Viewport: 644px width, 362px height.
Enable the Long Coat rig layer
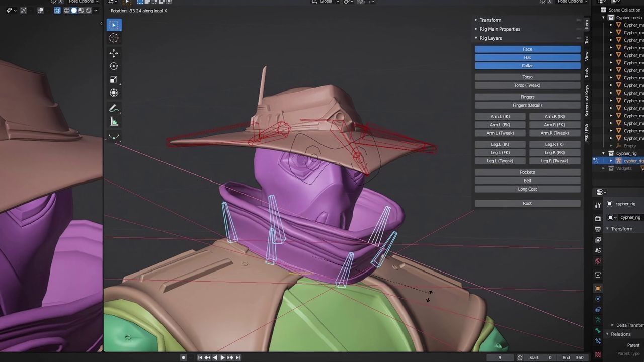tap(527, 189)
